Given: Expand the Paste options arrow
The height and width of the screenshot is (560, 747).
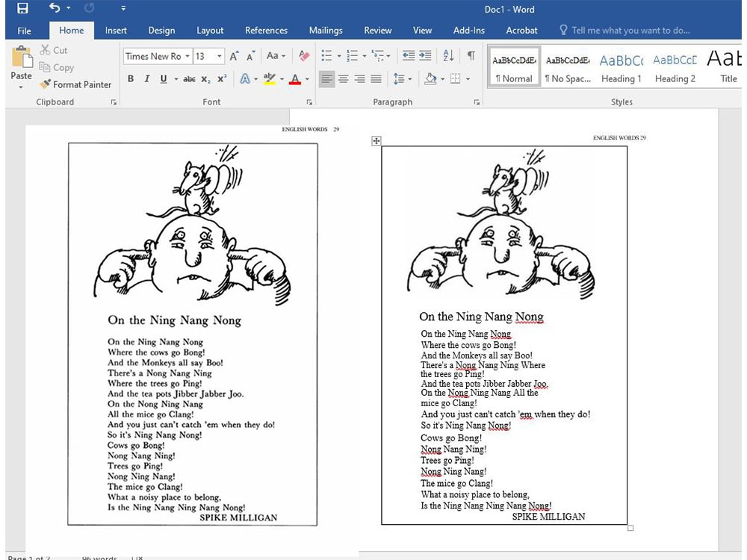Looking at the screenshot, I should click(21, 87).
